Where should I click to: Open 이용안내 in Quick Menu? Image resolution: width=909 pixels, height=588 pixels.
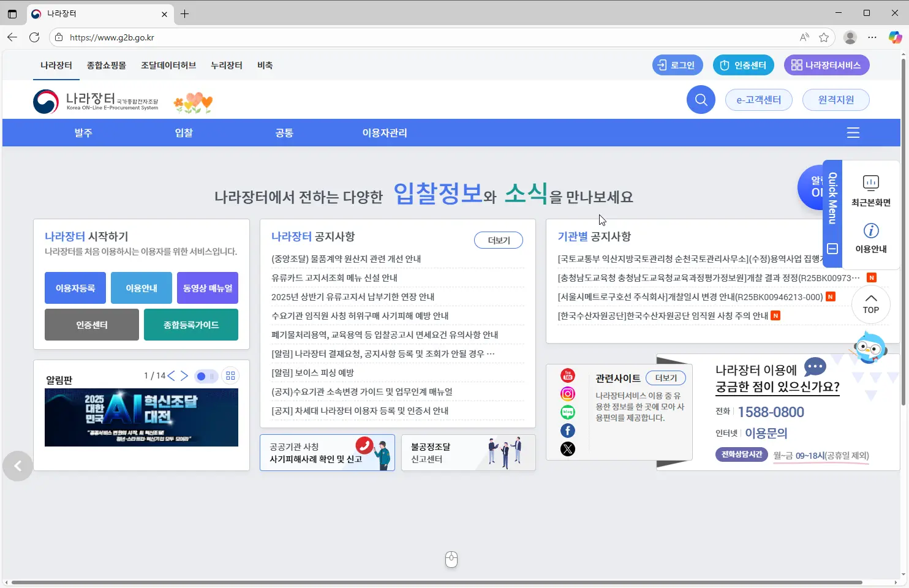tap(871, 238)
